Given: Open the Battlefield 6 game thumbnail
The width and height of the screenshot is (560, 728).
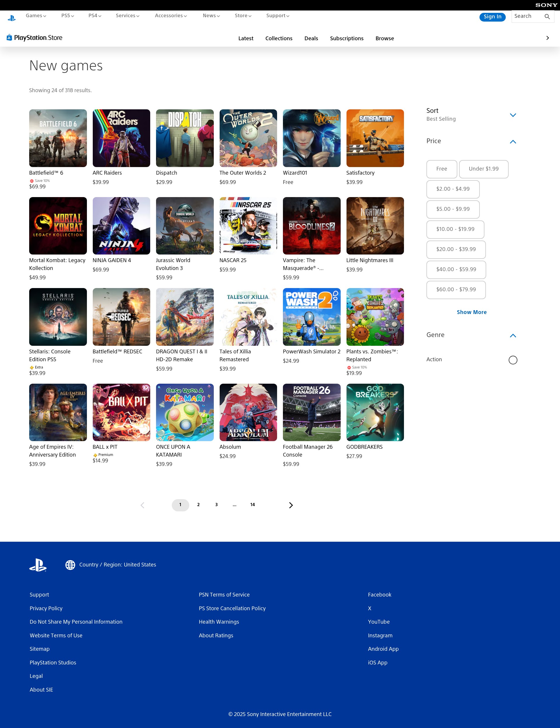Looking at the screenshot, I should pos(58,138).
